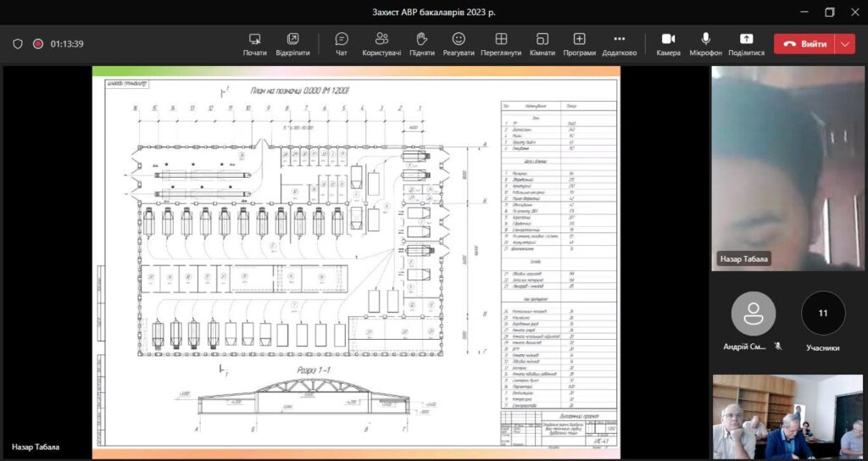Open Кімнати breakout rooms
The height and width of the screenshot is (461, 868).
[542, 44]
